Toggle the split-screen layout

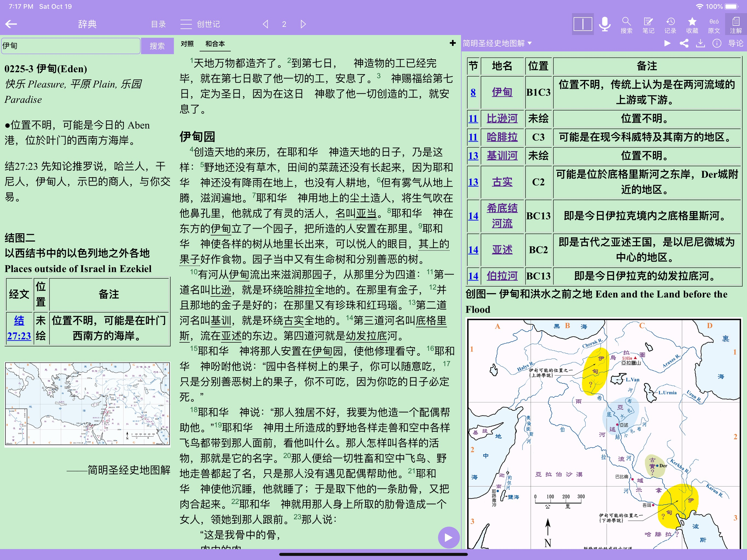tap(583, 24)
